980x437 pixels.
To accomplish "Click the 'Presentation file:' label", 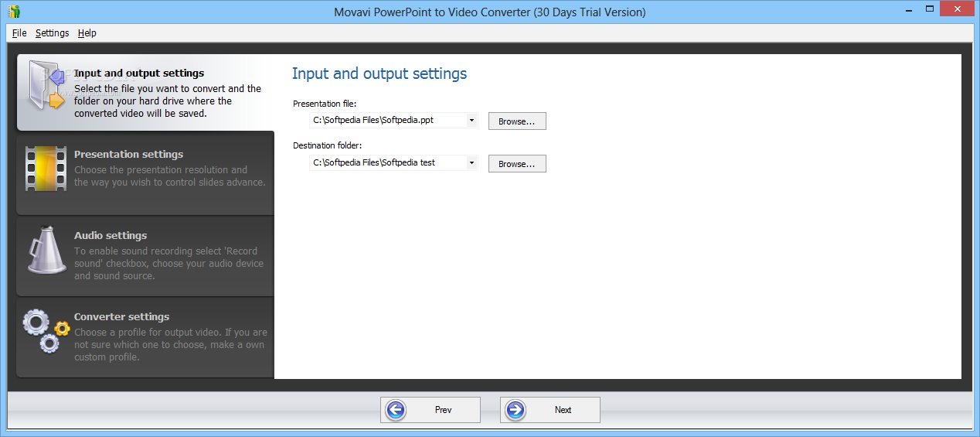I will [x=325, y=103].
